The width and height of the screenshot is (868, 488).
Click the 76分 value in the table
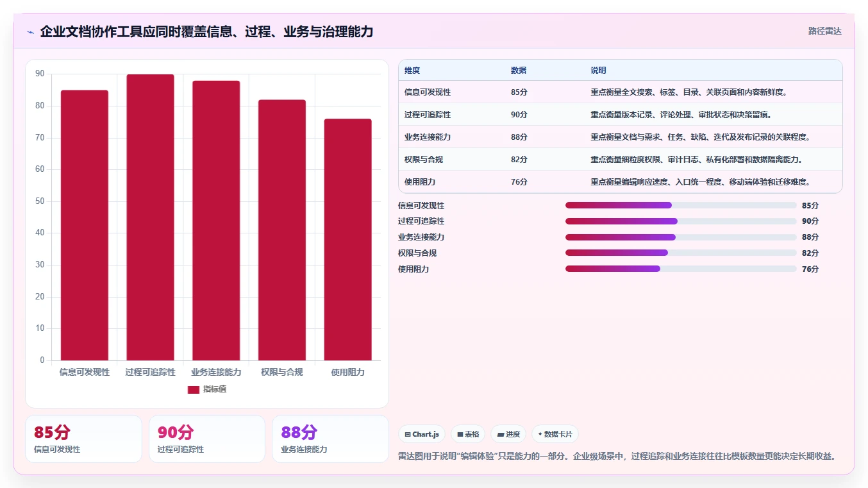[x=519, y=182]
